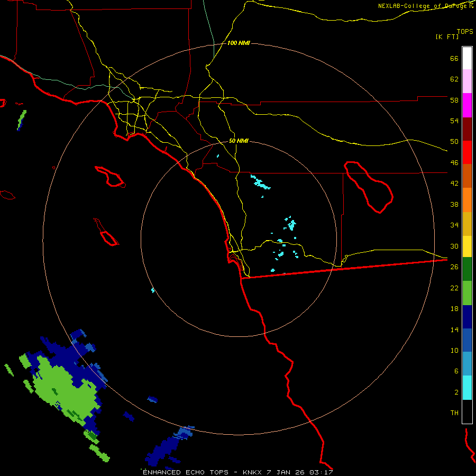Click the '[K FT]' units label
The width and height of the screenshot is (476, 476).
click(x=447, y=36)
